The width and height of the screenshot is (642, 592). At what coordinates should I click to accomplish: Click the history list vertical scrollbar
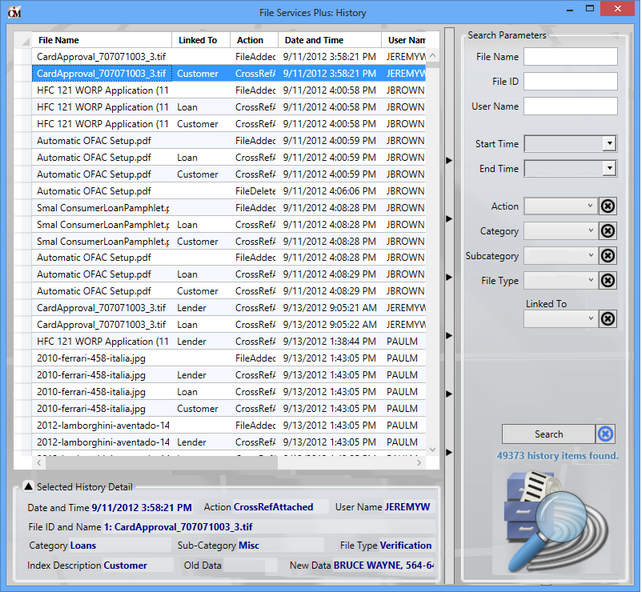433,250
